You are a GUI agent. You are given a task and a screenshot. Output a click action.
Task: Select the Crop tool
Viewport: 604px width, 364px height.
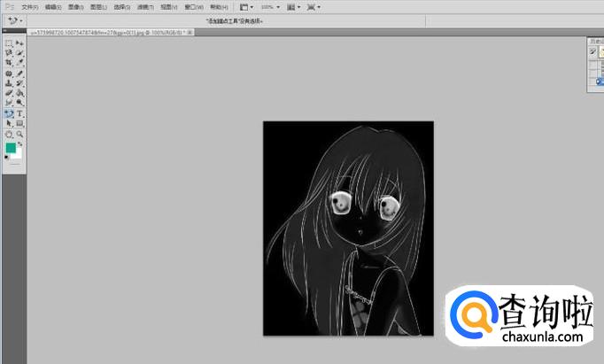[9, 63]
